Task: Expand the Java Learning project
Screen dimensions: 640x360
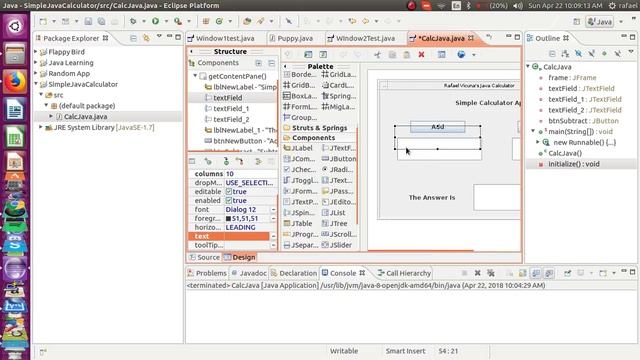Action: 36,62
